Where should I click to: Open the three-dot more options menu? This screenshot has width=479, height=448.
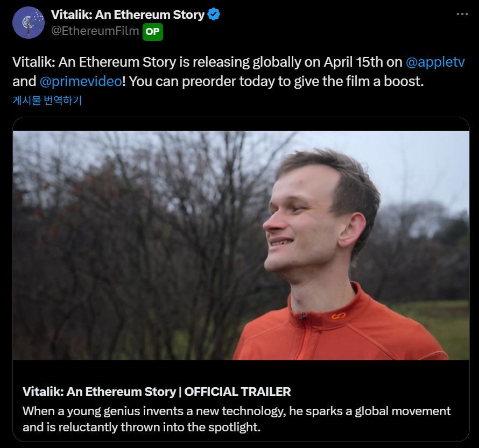point(462,14)
